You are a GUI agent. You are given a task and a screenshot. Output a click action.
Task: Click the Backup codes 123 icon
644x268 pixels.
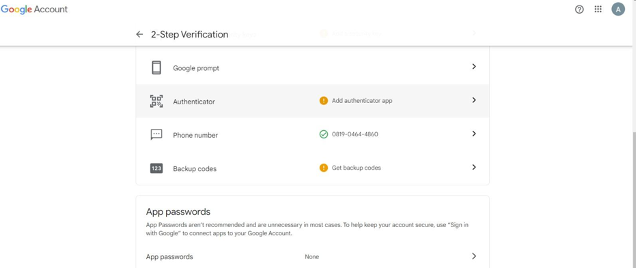(156, 168)
